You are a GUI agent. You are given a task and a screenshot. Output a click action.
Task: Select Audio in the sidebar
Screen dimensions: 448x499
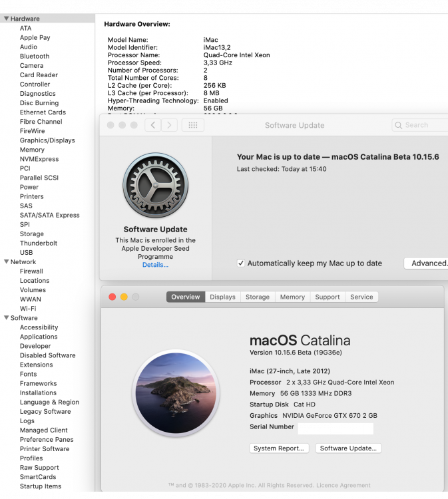[29, 47]
